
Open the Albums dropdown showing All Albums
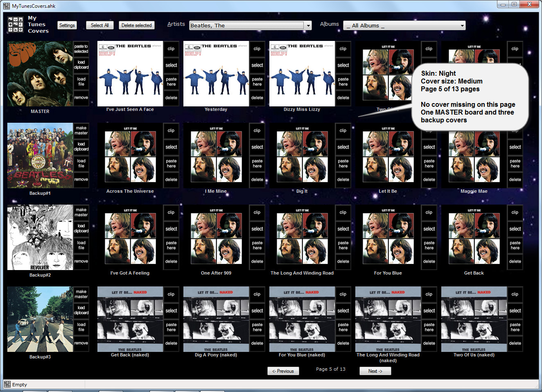click(404, 25)
